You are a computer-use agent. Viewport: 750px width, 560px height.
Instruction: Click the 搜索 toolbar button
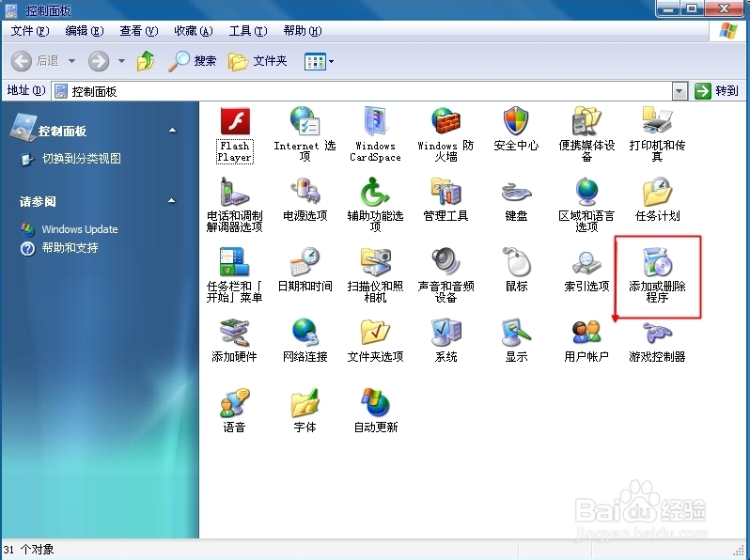point(193,62)
